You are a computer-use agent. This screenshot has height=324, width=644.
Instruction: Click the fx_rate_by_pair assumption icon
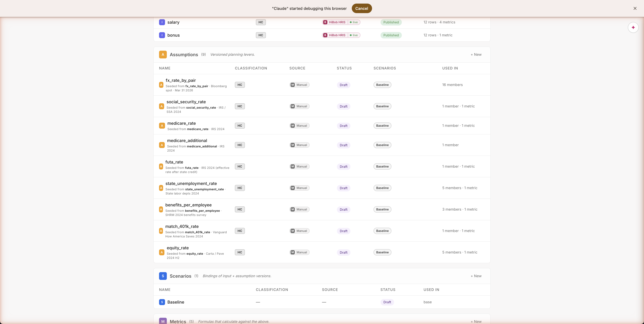tap(161, 85)
